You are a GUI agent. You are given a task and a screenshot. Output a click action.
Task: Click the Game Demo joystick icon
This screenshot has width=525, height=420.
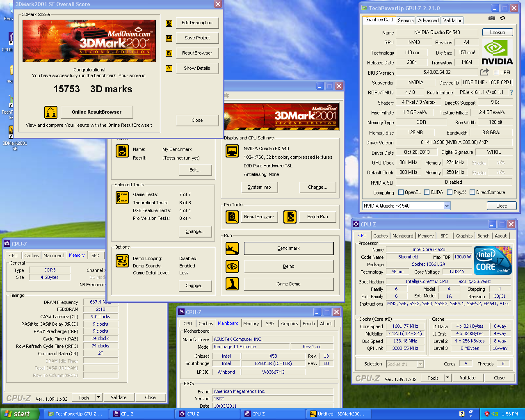coord(232,283)
